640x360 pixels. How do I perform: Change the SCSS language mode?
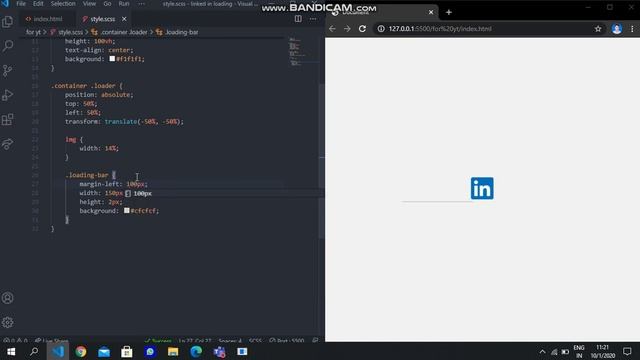point(256,340)
